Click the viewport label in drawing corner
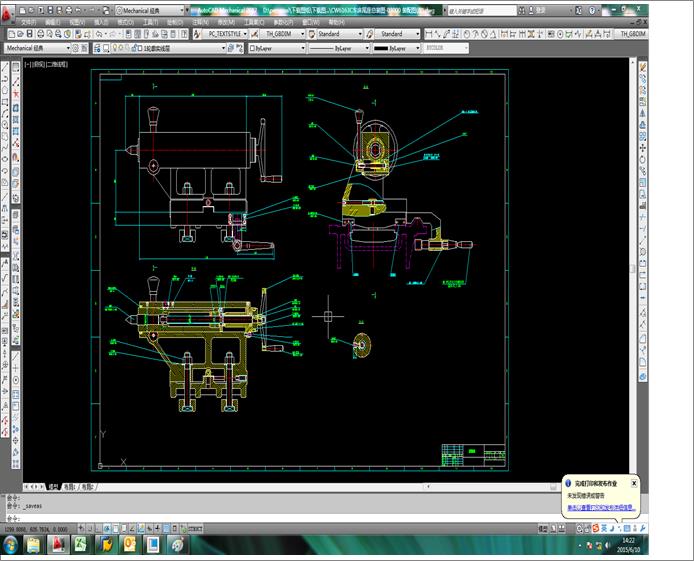This screenshot has height=561, width=694. pyautogui.click(x=46, y=62)
